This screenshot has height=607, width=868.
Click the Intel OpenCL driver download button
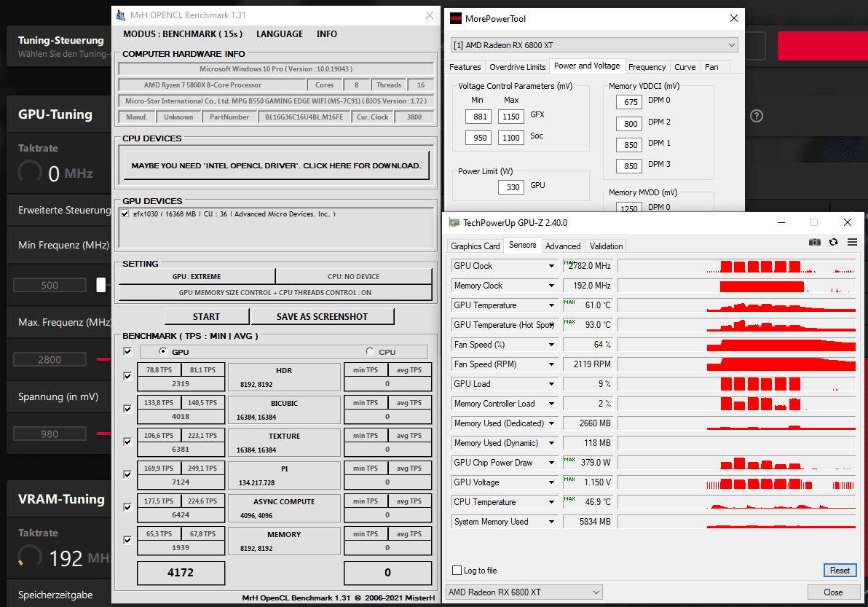276,165
